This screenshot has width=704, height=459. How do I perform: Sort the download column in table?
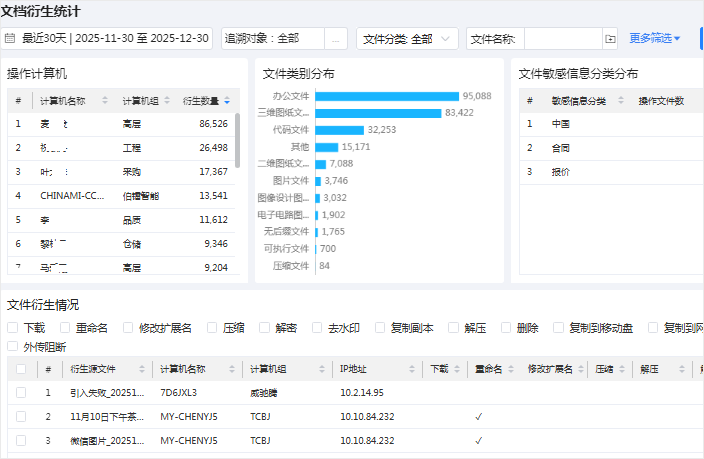(457, 369)
